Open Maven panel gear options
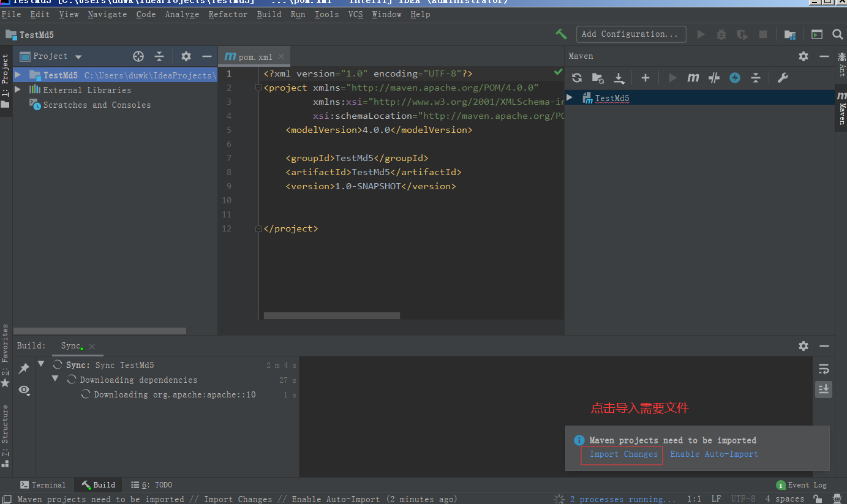This screenshot has height=504, width=847. (x=804, y=56)
